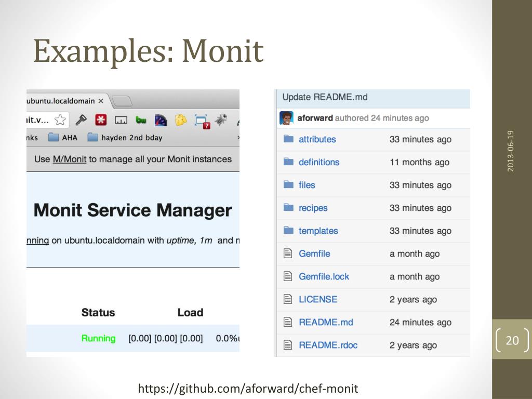Click the aforward author name
Image resolution: width=532 pixels, height=399 pixels.
tap(315, 118)
